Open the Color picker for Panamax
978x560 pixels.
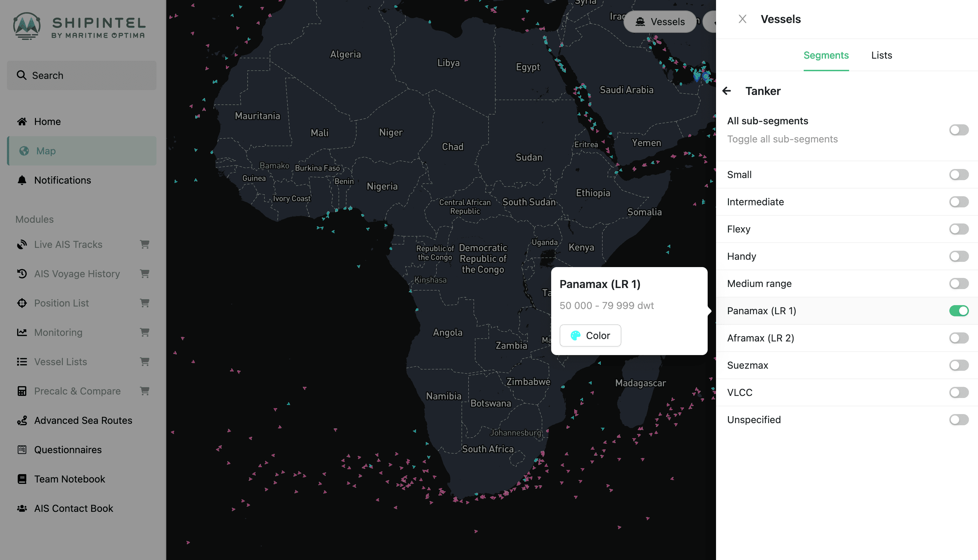590,336
